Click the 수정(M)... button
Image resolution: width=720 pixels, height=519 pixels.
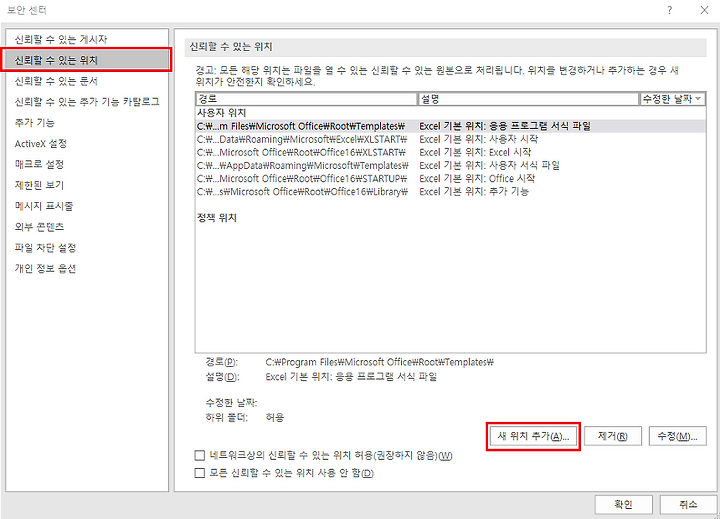[x=677, y=436]
